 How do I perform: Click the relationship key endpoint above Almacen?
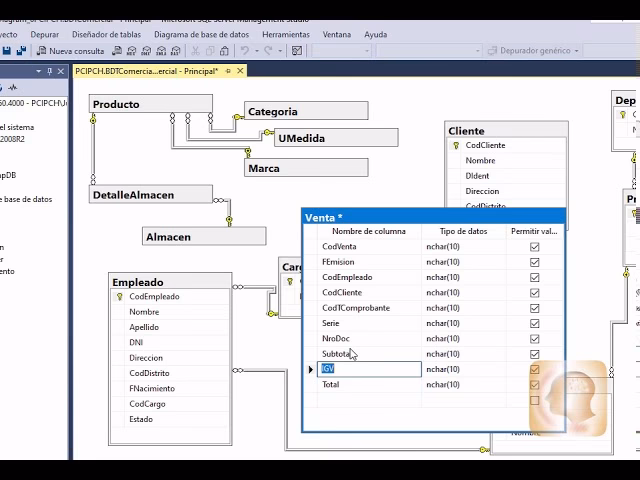click(x=229, y=221)
